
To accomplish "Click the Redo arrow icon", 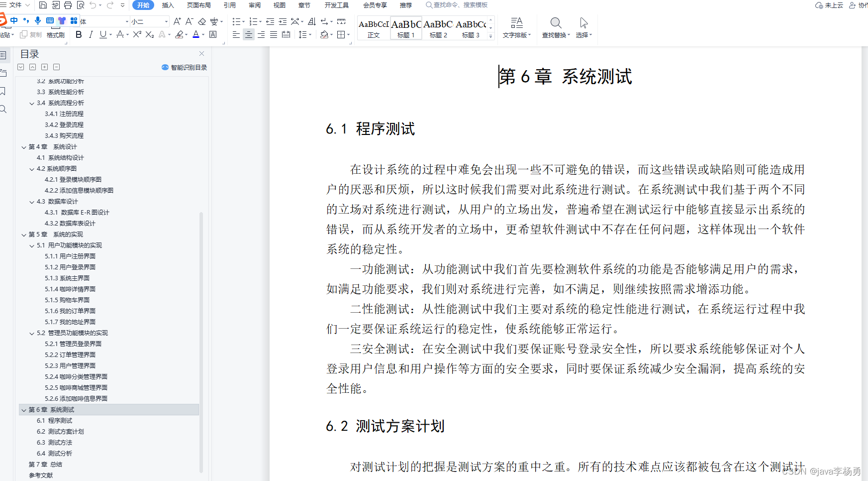I will click(x=110, y=5).
